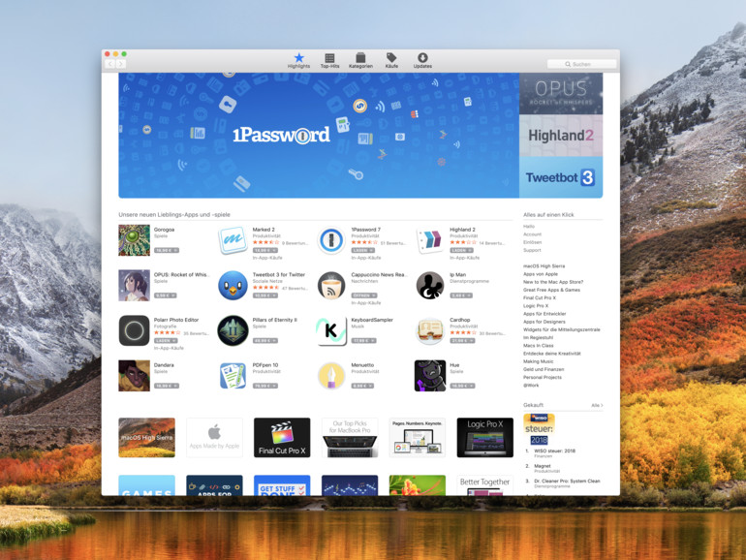Open the Ip Man app icon
The height and width of the screenshot is (560, 746).
[x=430, y=286]
